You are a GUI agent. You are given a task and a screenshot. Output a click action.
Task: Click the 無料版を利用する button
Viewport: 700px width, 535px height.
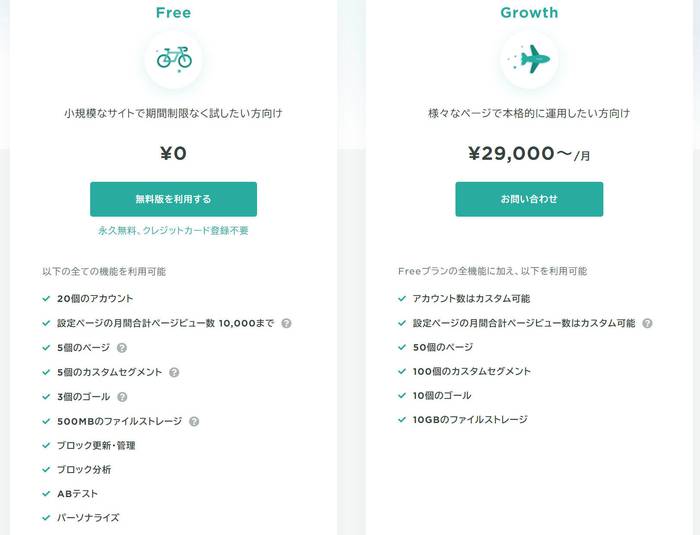coord(173,199)
